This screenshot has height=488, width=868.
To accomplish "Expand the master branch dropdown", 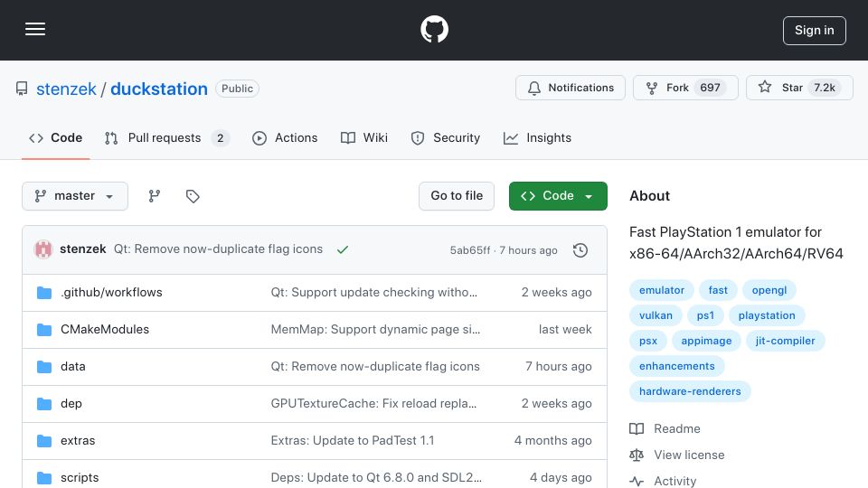I will [x=75, y=196].
